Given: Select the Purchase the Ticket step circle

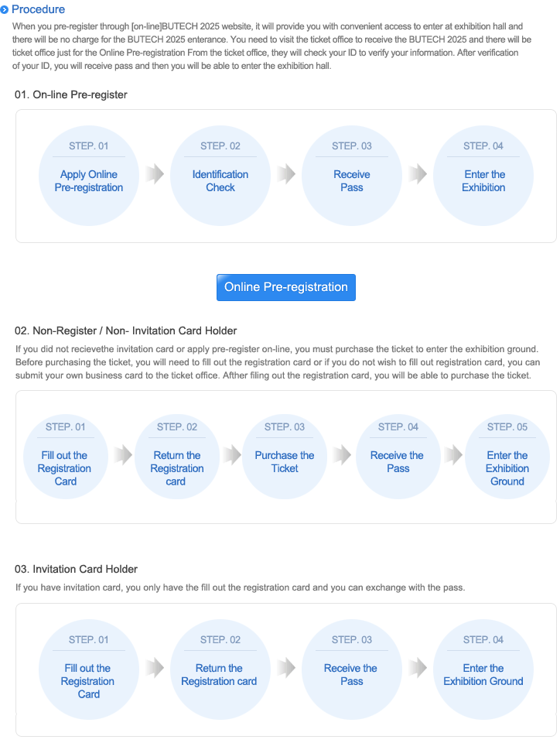Looking at the screenshot, I should [x=285, y=457].
